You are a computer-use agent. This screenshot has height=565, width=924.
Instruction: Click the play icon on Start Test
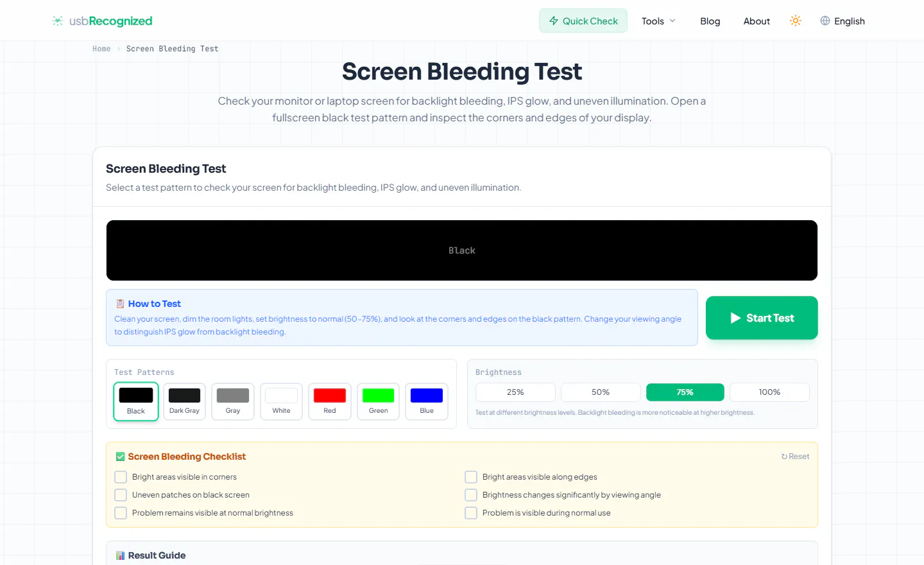tap(735, 318)
